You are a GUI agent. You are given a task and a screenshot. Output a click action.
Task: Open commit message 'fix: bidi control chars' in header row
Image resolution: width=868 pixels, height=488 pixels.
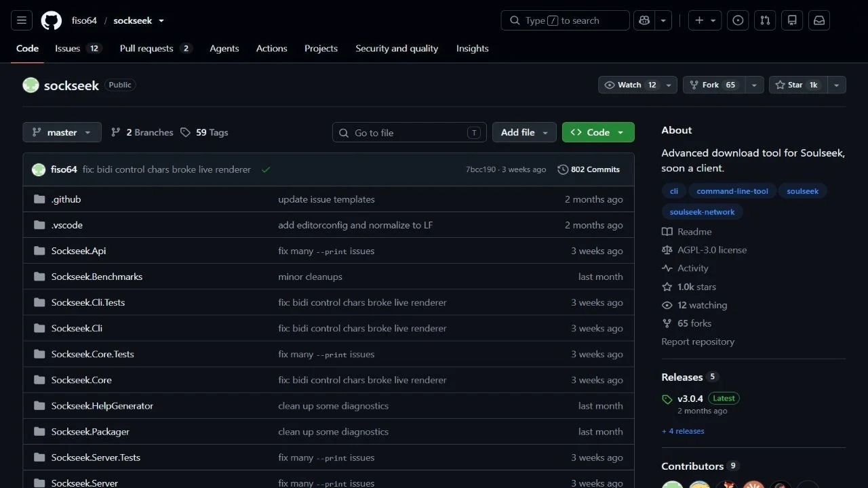167,169
